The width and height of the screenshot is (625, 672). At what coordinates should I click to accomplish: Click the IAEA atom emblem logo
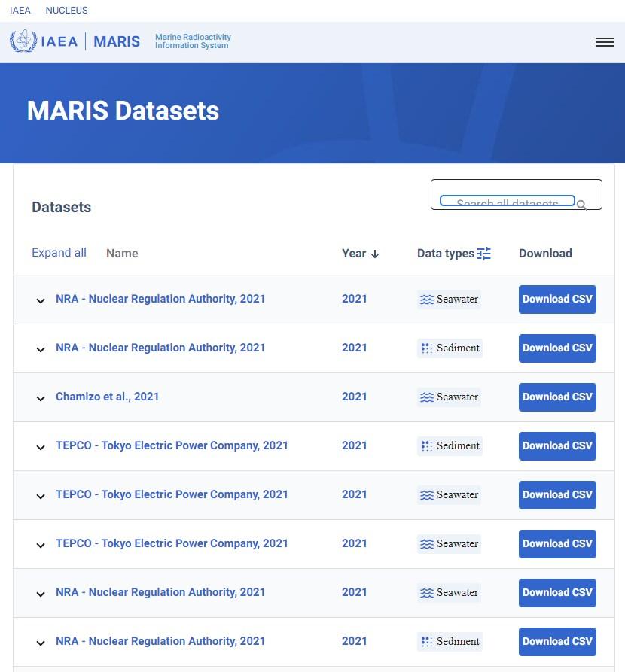[23, 41]
